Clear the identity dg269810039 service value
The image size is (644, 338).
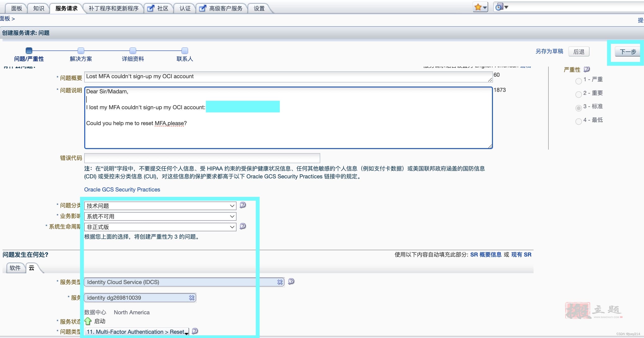192,298
